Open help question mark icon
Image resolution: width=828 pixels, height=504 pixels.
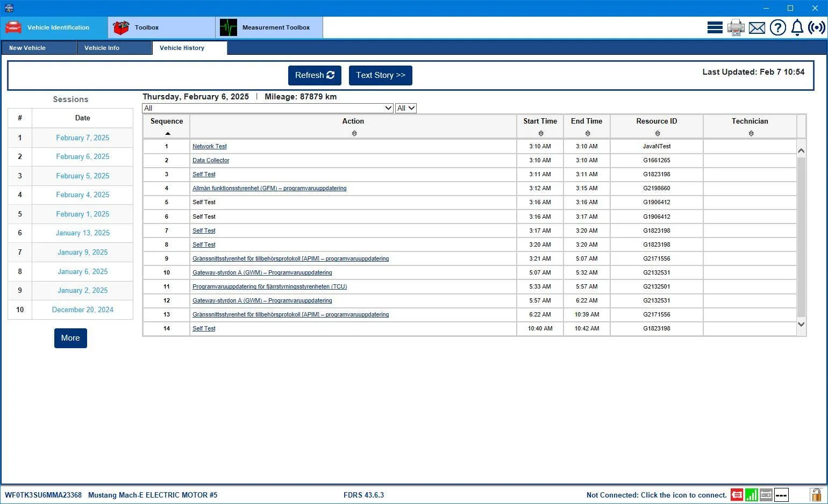[x=777, y=27]
